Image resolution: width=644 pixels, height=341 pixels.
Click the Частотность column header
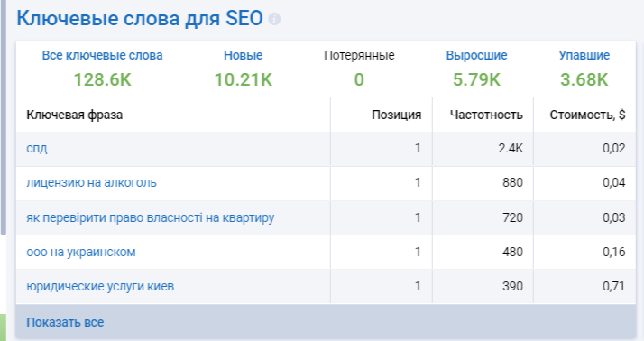pos(486,115)
